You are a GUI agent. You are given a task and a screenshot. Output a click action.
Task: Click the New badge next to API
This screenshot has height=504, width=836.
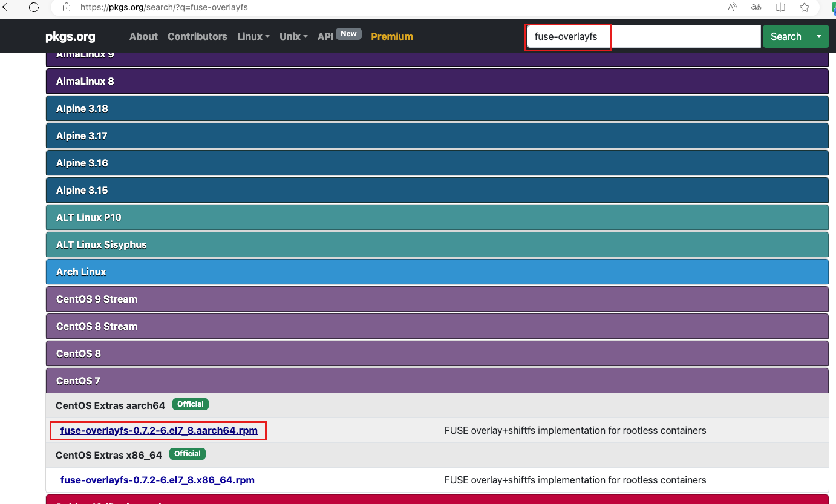click(348, 34)
